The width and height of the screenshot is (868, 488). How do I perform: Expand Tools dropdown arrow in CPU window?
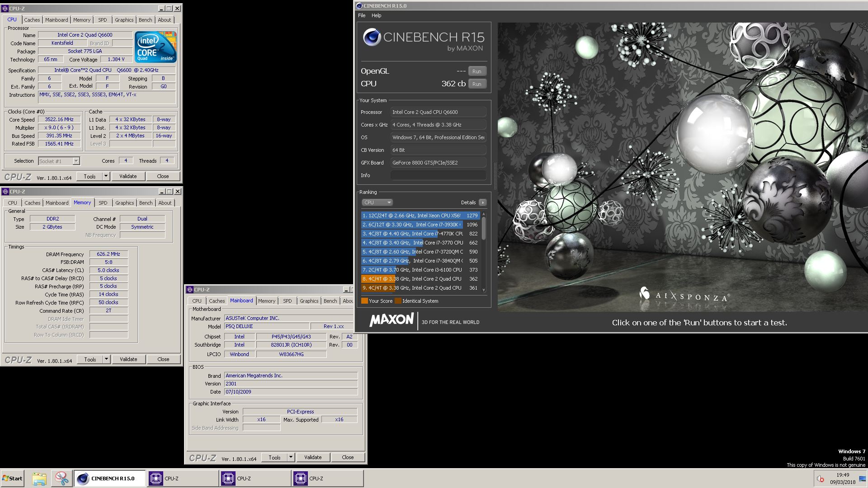pyautogui.click(x=106, y=176)
